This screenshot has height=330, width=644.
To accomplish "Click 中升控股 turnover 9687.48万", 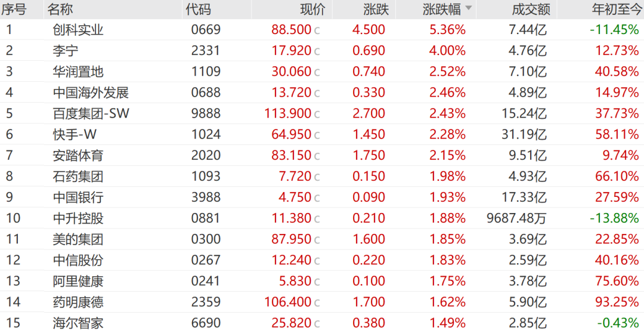I will coord(516,218).
